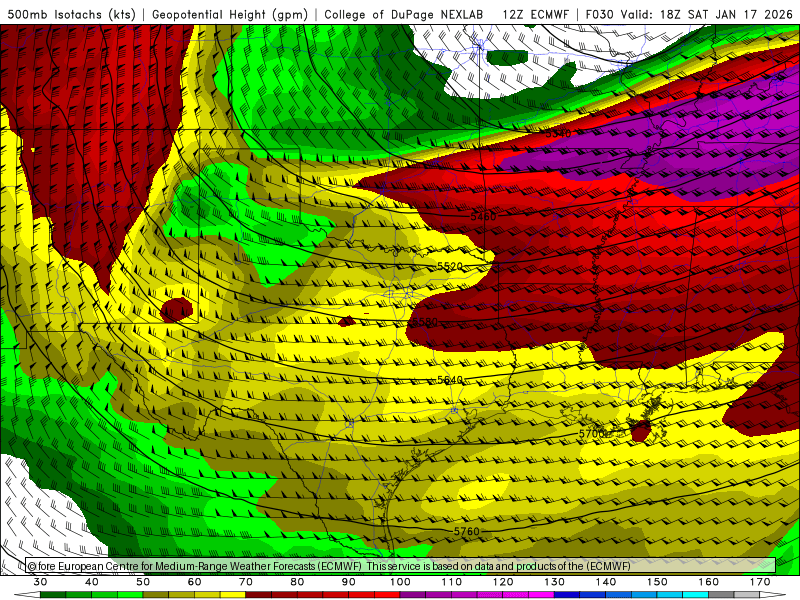Click the 140 kts color scale label
Viewport: 800px width, 600px height.
coord(606,582)
